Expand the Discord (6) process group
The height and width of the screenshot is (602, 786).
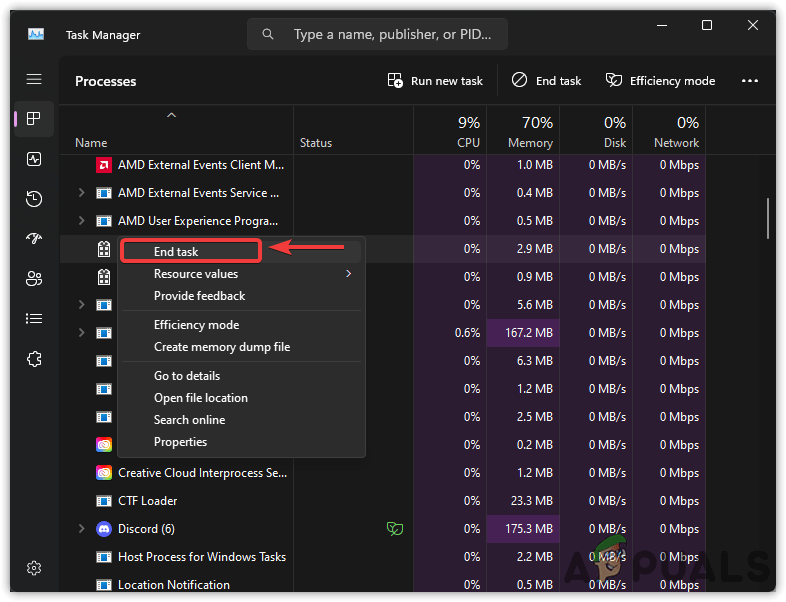click(x=81, y=529)
